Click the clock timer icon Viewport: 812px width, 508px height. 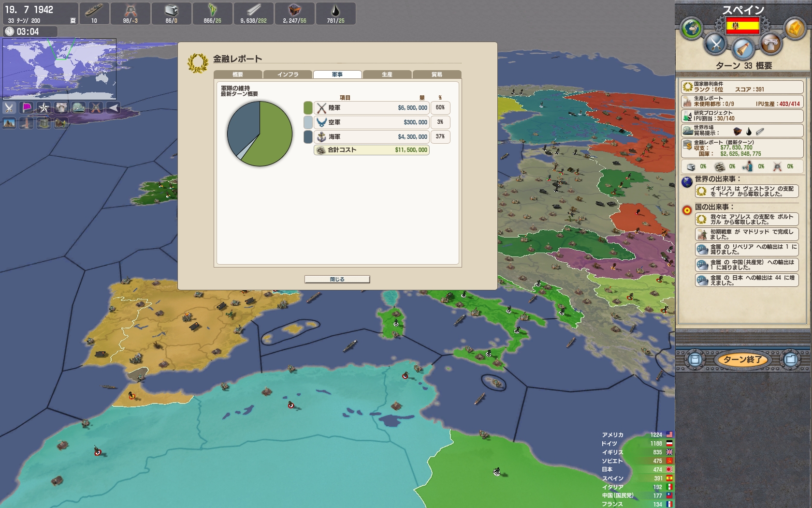[10, 32]
